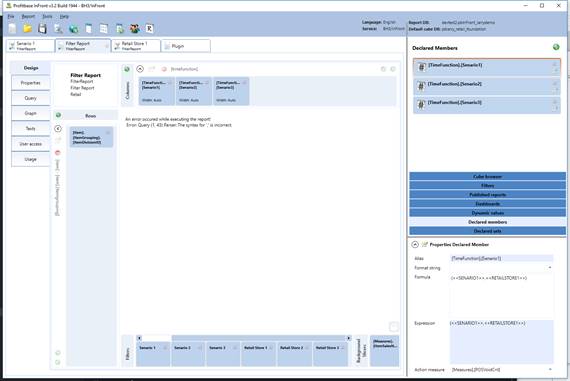
Task: Collapse the Properties Declared Member panel
Action: point(415,245)
